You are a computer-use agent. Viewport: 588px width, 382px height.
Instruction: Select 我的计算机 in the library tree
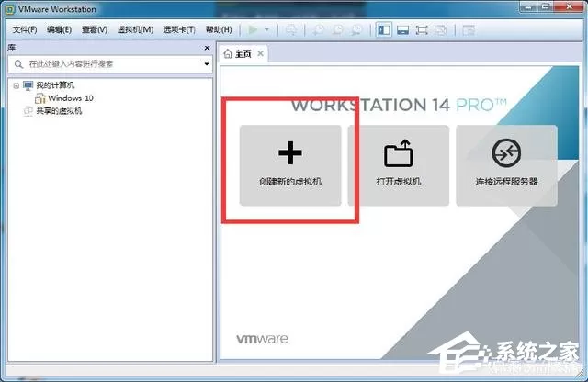[55, 85]
